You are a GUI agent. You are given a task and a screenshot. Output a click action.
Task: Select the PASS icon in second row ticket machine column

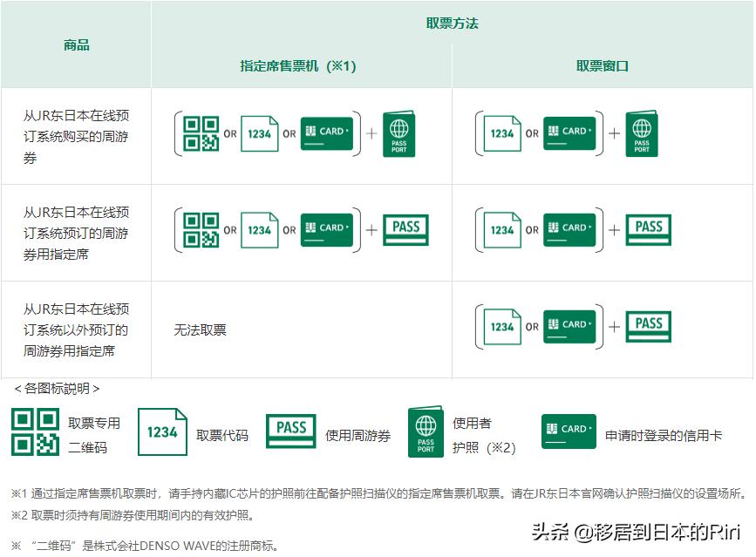pyautogui.click(x=405, y=229)
